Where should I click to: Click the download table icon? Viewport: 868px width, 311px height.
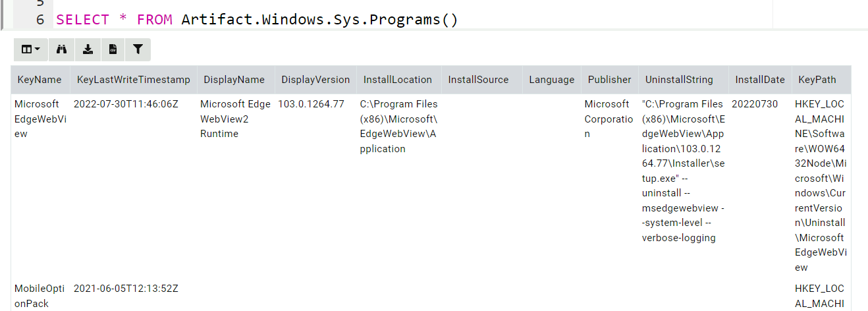tap(87, 49)
